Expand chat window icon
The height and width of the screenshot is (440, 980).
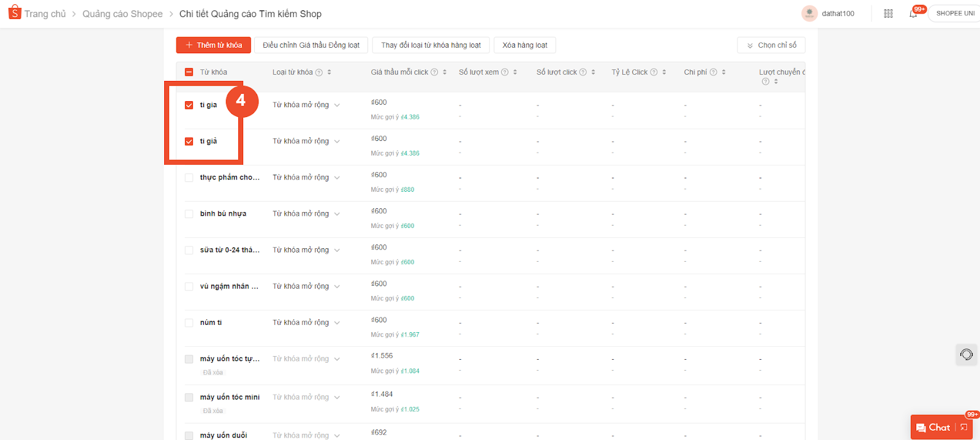point(963,427)
